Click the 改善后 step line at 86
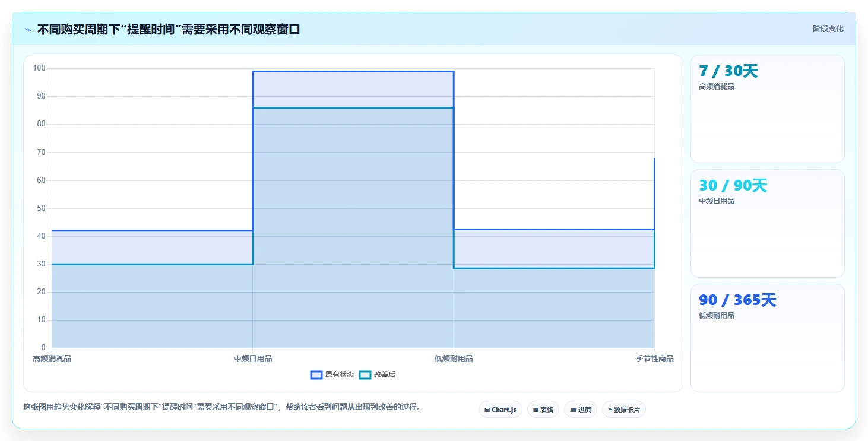 pos(353,108)
